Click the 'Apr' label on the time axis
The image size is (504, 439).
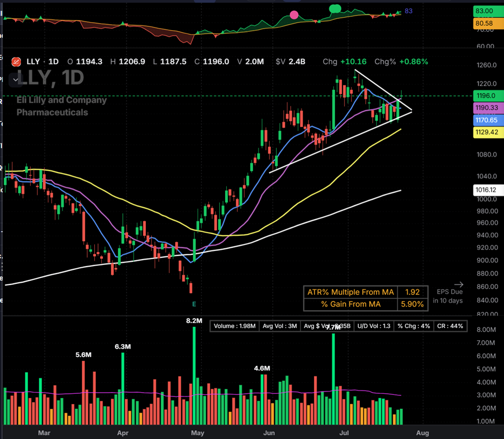tap(123, 433)
